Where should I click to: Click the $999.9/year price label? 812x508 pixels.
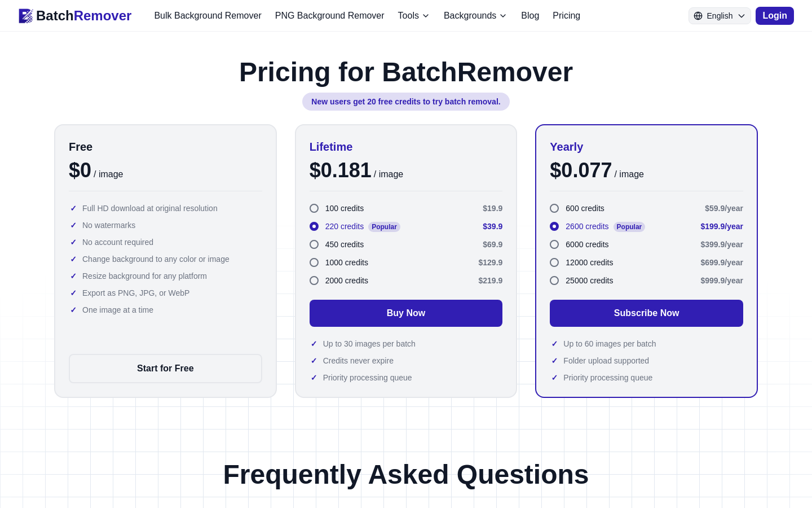coord(721,281)
